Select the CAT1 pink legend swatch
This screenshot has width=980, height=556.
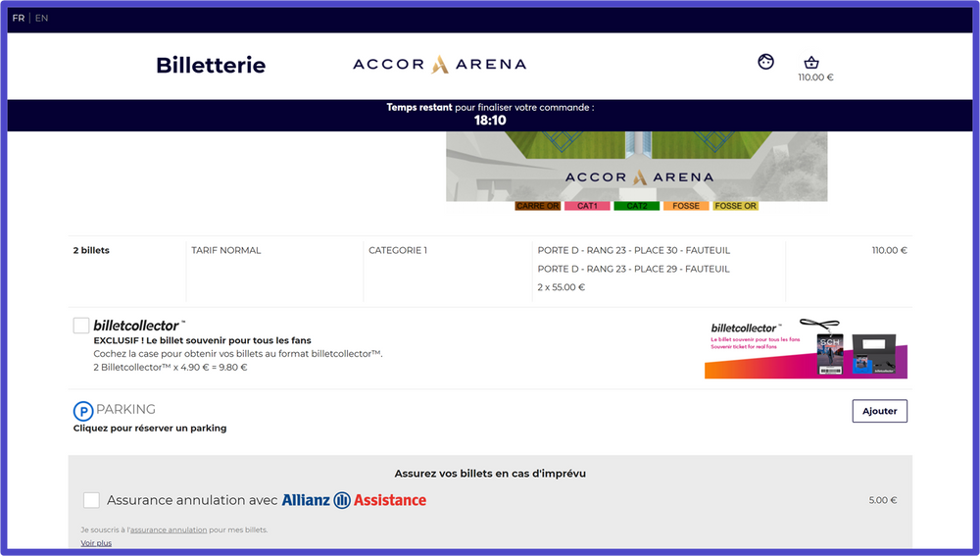[x=587, y=206]
